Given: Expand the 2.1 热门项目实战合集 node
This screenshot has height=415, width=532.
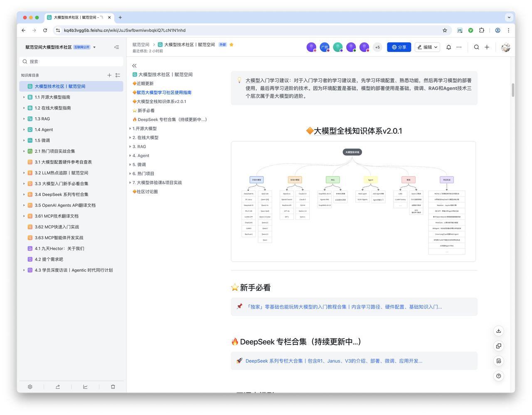Looking at the screenshot, I should pyautogui.click(x=24, y=151).
